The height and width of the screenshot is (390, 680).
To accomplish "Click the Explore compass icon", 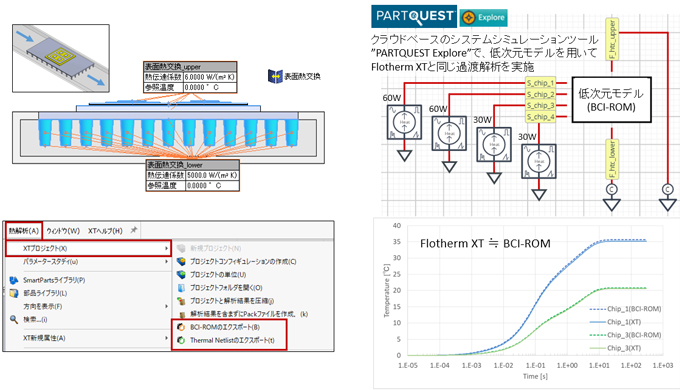I will click(x=468, y=18).
